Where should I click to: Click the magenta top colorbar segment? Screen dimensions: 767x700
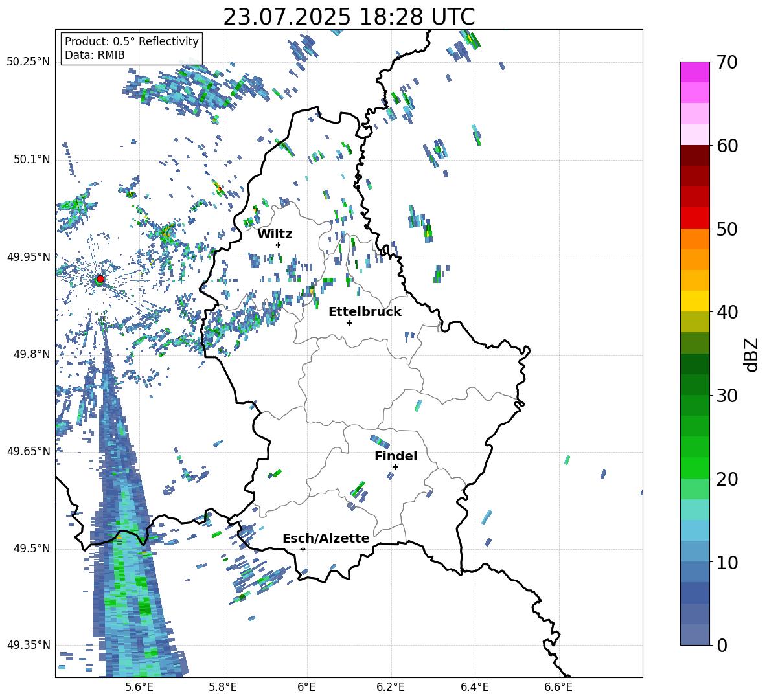coord(694,72)
